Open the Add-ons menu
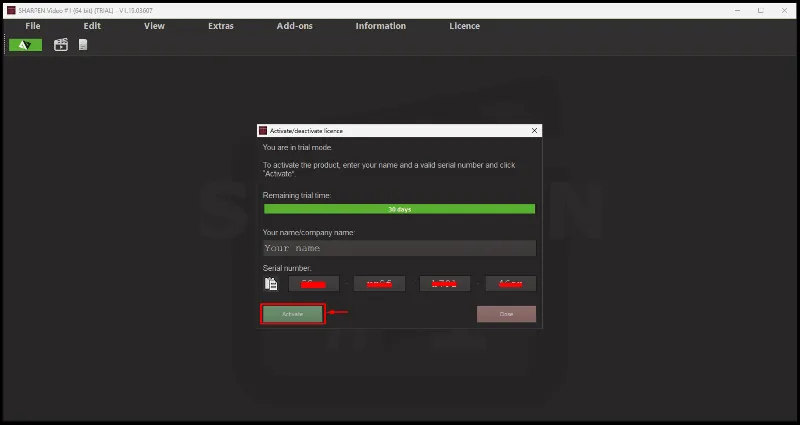 click(x=294, y=26)
